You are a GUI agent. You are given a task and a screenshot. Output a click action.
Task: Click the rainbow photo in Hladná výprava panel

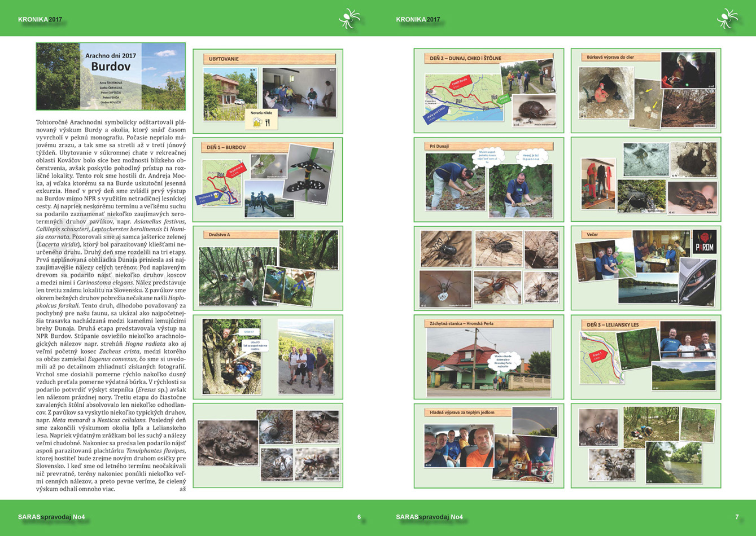(534, 421)
